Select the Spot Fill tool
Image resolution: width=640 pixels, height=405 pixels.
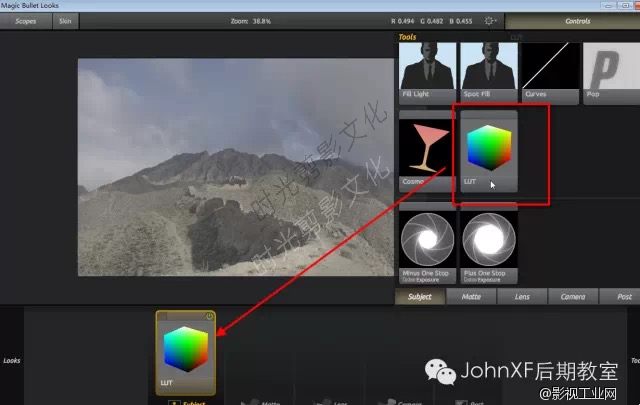click(489, 73)
